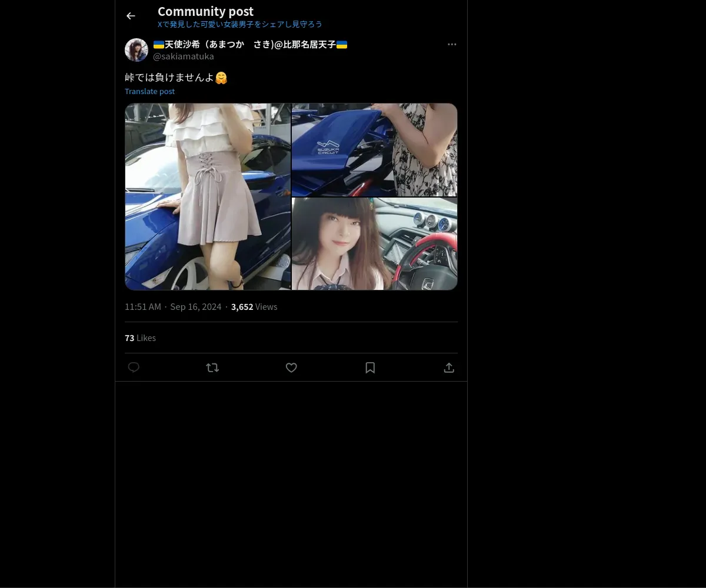Like the post with heart icon
The image size is (706, 588).
point(291,367)
